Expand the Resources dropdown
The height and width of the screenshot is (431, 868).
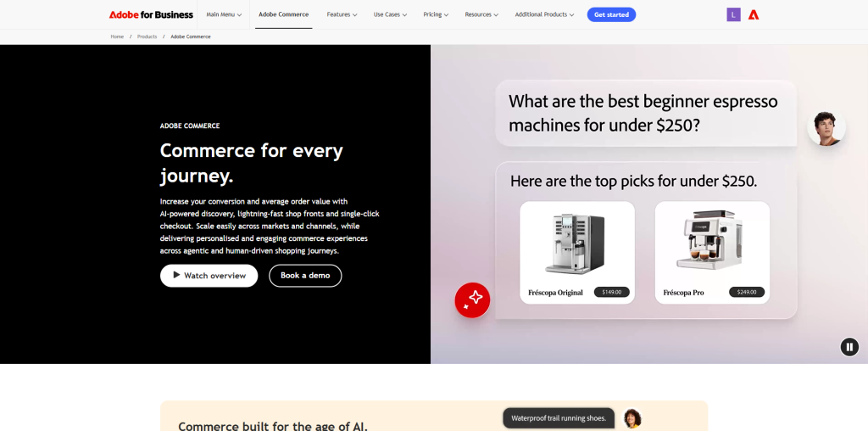tap(481, 14)
